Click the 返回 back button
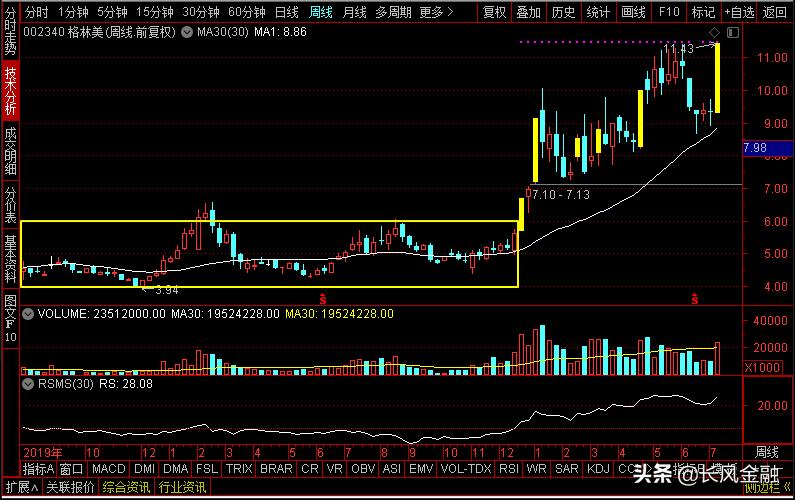The image size is (795, 500). 775,12
